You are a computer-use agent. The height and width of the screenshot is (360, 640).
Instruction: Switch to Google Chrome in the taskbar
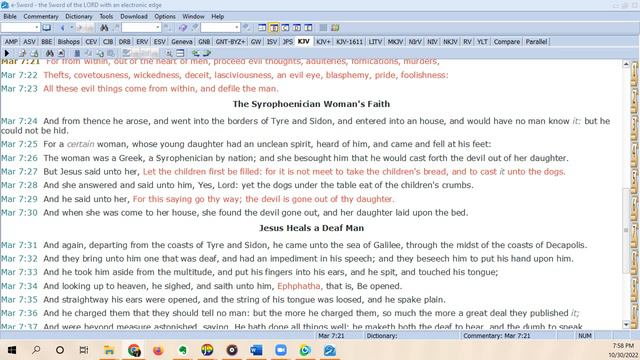coord(134,350)
